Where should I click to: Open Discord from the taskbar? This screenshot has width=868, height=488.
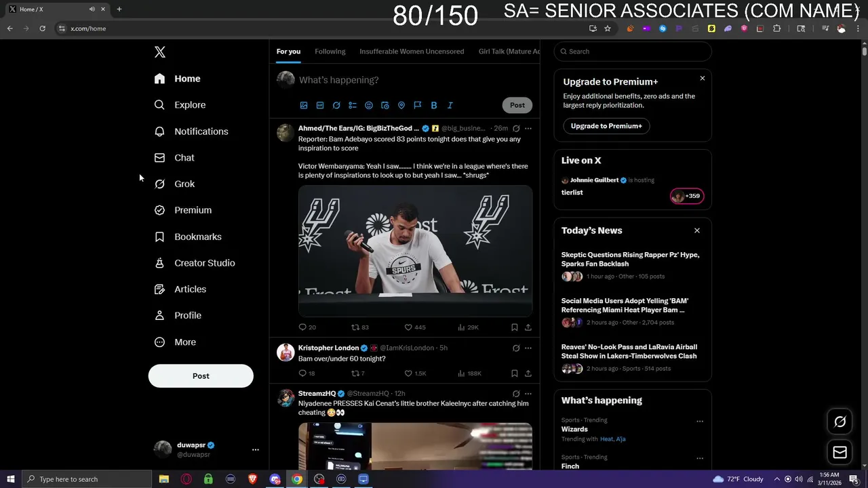coord(275,479)
